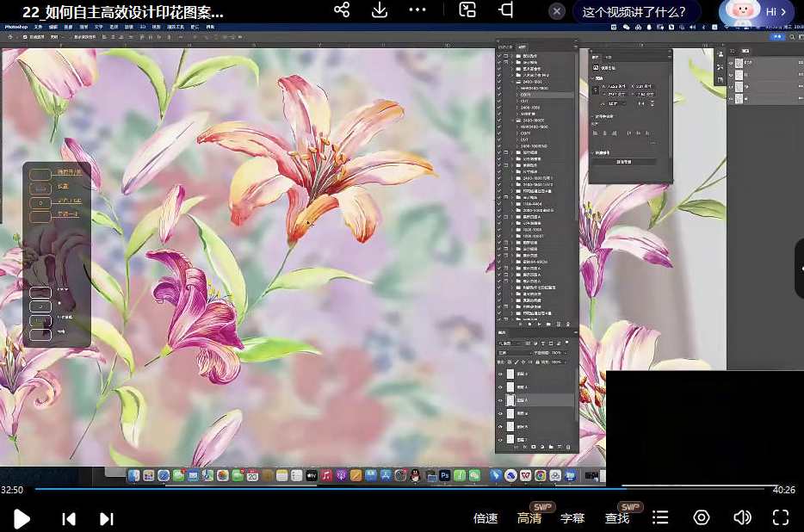Enter fullscreen with the bottom-right icon
The image size is (804, 532).
coord(781,517)
